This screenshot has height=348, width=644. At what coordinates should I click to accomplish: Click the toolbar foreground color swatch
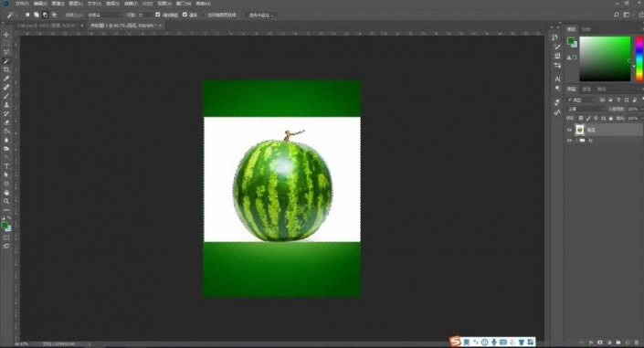pos(5,226)
